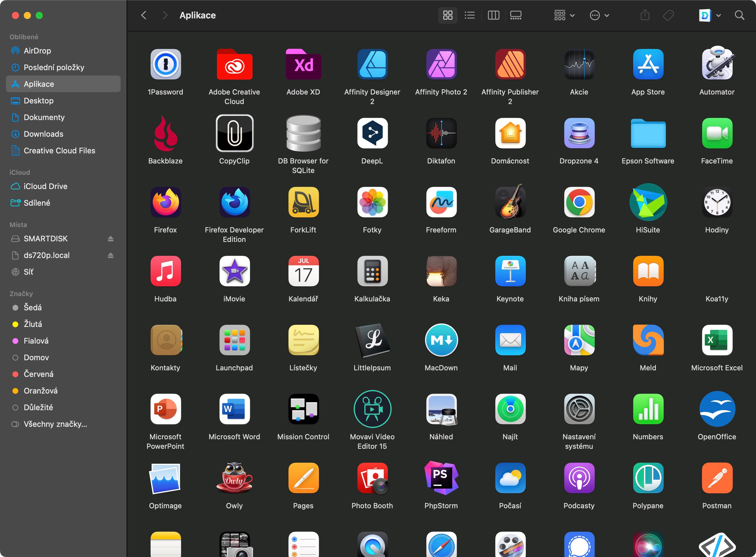Viewport: 756px width, 557px height.
Task: Switch to column view mode
Action: pos(493,15)
